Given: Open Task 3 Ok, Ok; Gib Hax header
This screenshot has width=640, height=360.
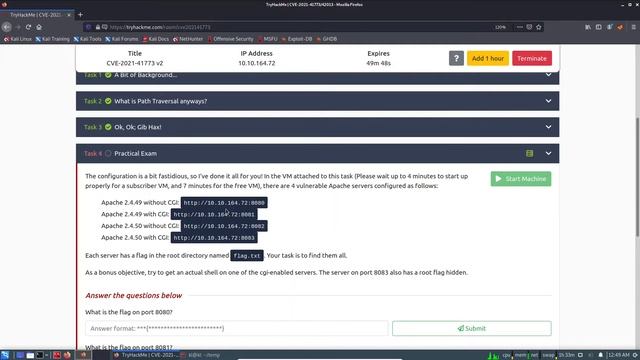Looking at the screenshot, I should coord(317,127).
